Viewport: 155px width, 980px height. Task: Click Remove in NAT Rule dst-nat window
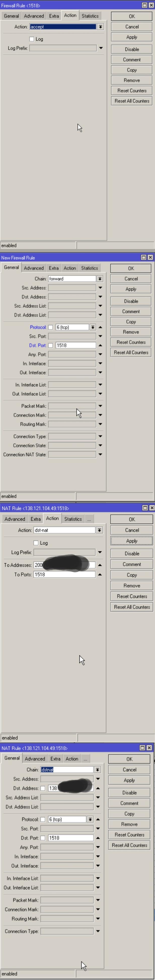click(x=132, y=585)
